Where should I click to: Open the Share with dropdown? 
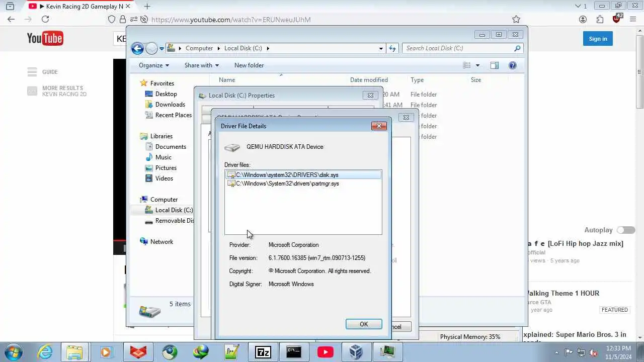click(202, 65)
